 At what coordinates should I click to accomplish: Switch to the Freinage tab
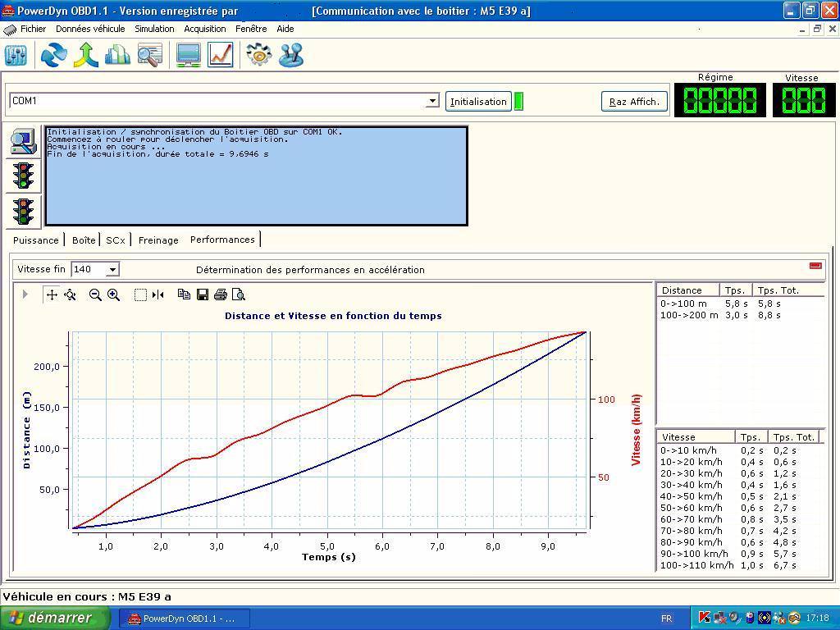click(x=158, y=240)
